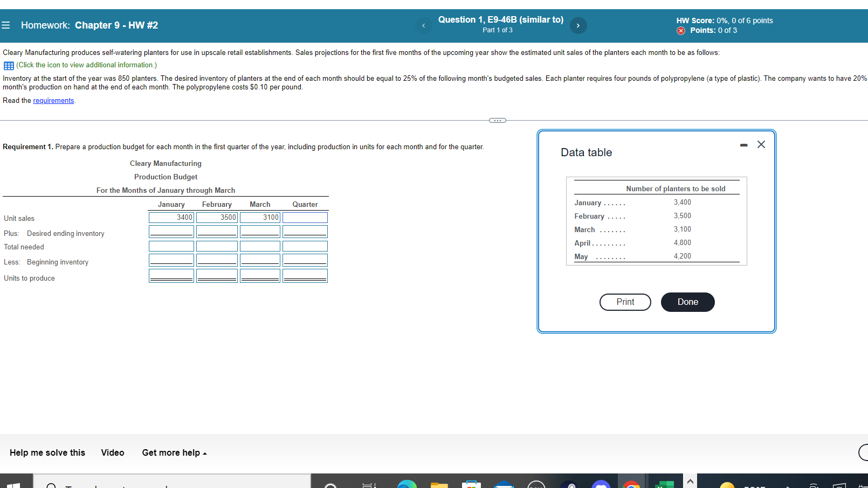Click the 'Points: 0 of 3' text
This screenshot has width=868, height=488.
click(x=713, y=31)
